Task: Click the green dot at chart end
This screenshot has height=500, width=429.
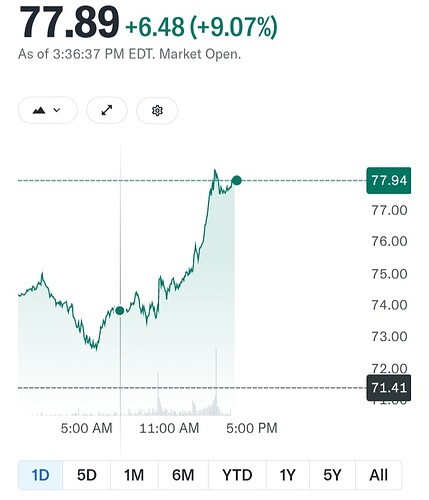Action: [x=237, y=180]
